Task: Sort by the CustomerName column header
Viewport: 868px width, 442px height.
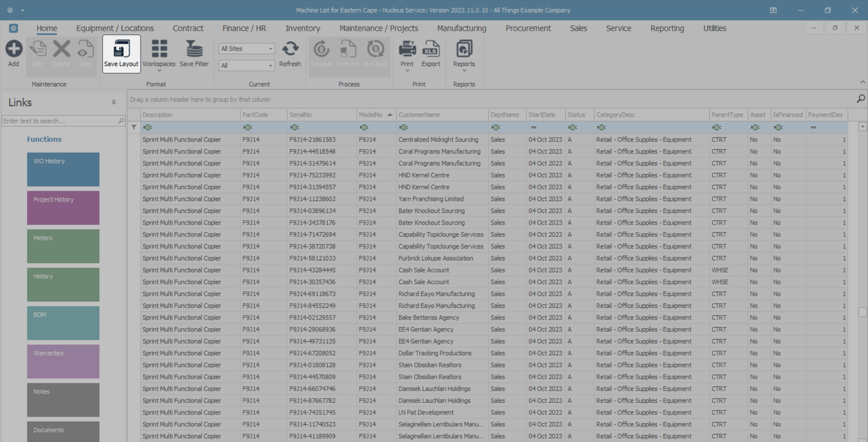Action: (419, 115)
